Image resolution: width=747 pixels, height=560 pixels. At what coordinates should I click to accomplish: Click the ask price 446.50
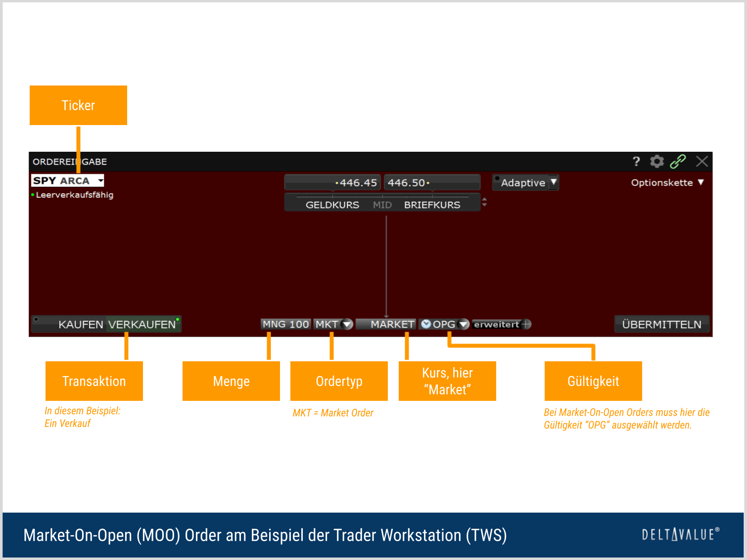432,182
